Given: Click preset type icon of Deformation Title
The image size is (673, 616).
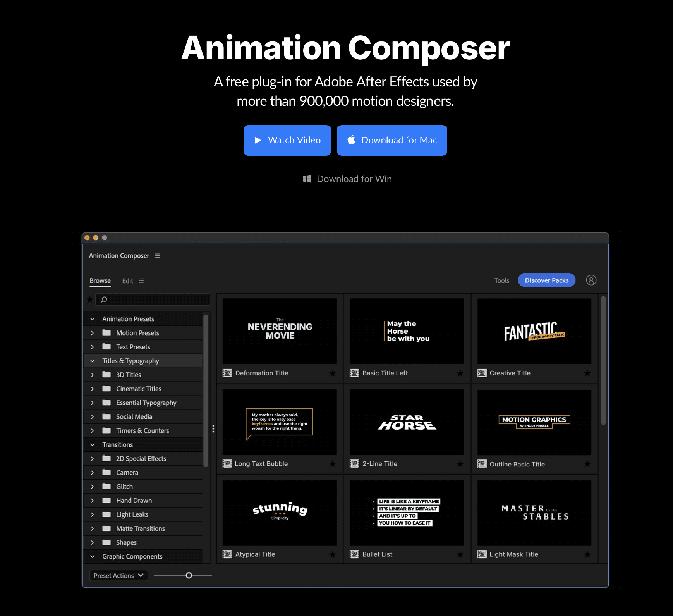Looking at the screenshot, I should point(227,373).
